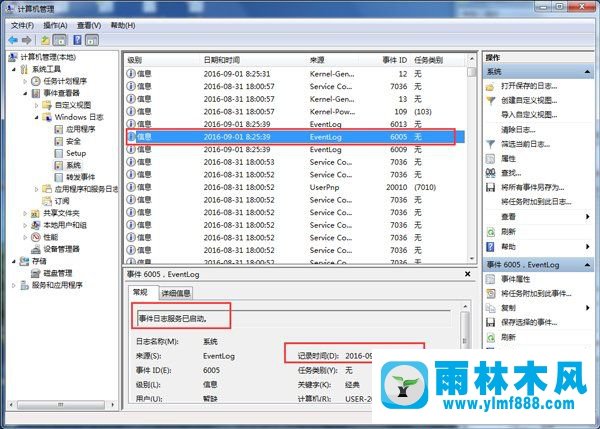This screenshot has width=600, height=429.
Task: Select the EventLog event row 6009
Action: pyautogui.click(x=295, y=149)
